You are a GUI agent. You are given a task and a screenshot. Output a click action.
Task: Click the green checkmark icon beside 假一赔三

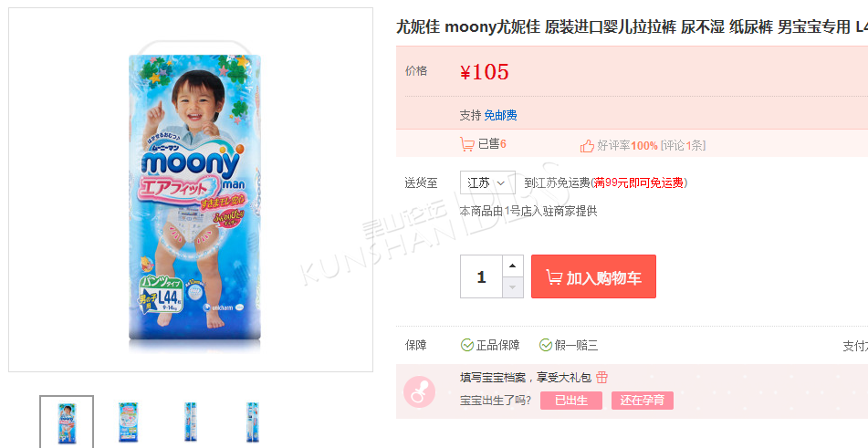pyautogui.click(x=546, y=345)
